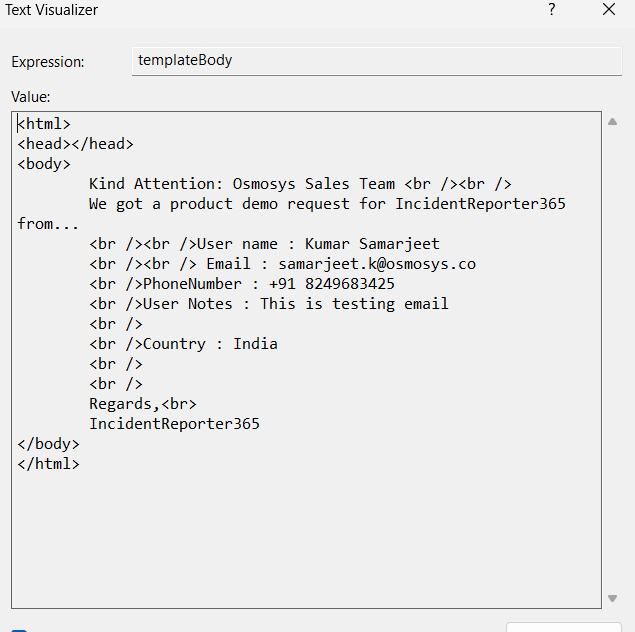This screenshot has height=632, width=635.
Task: Click the email address samarjeet.k@osmosys.co
Action: [376, 264]
